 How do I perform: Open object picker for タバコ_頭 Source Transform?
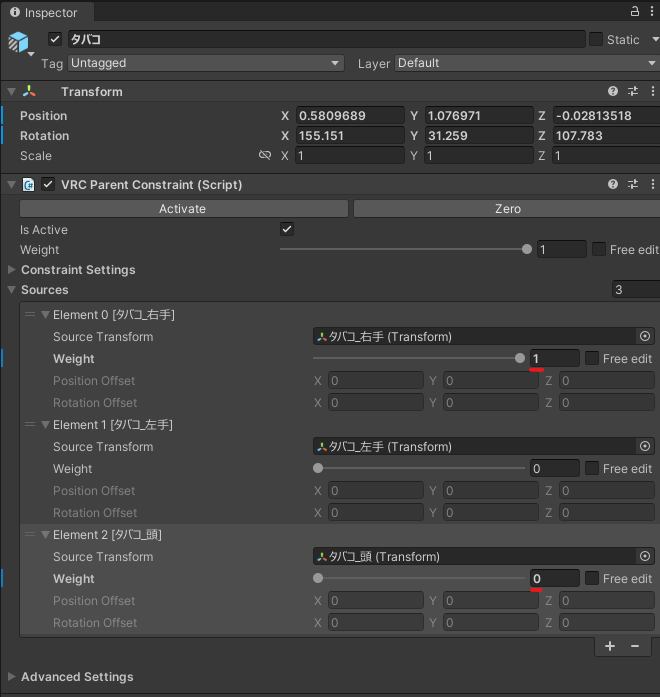pos(645,556)
